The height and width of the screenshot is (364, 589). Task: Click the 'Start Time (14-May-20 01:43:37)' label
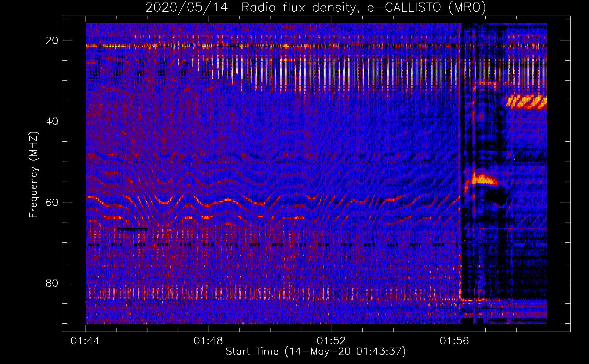[316, 352]
